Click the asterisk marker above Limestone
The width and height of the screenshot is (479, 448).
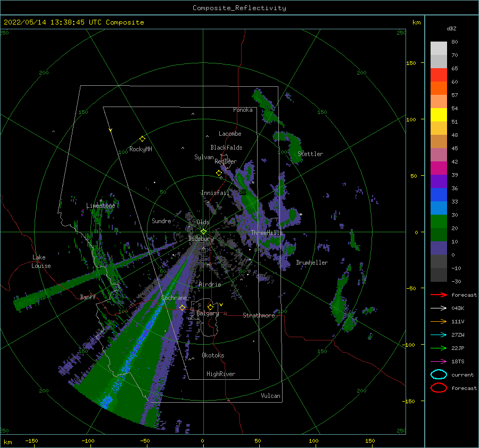pyautogui.click(x=101, y=201)
